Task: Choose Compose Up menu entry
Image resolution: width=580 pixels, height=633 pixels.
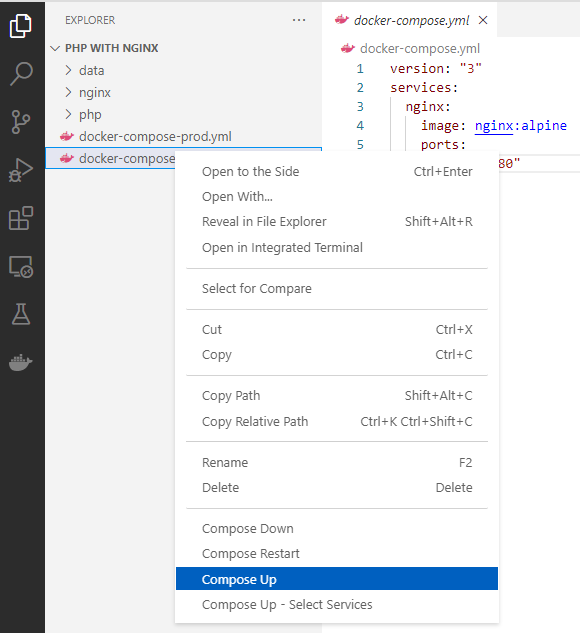Action: click(337, 579)
